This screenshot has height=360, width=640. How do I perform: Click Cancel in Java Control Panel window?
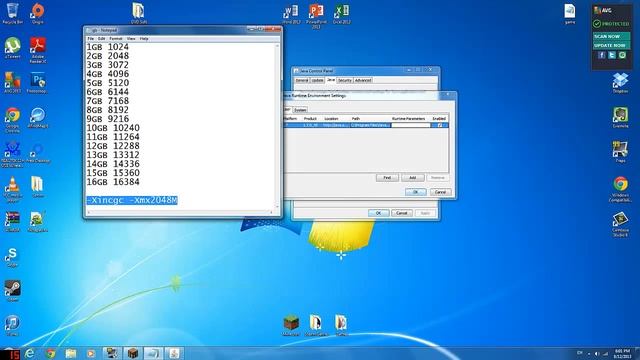[402, 213]
